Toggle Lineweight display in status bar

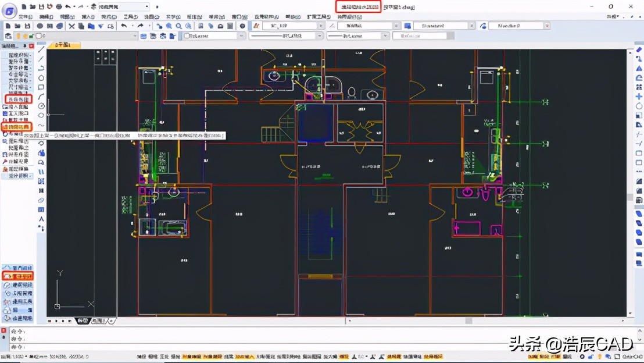coord(228,357)
